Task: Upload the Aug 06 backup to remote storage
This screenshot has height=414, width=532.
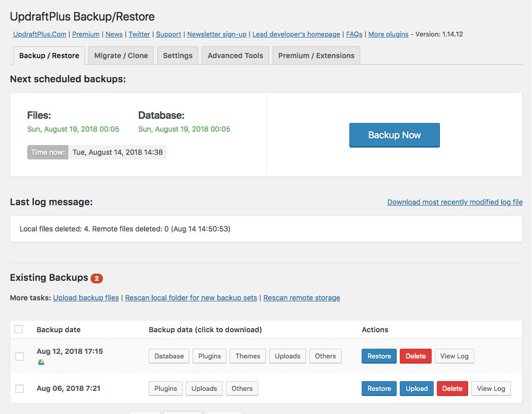Action: 417,388
